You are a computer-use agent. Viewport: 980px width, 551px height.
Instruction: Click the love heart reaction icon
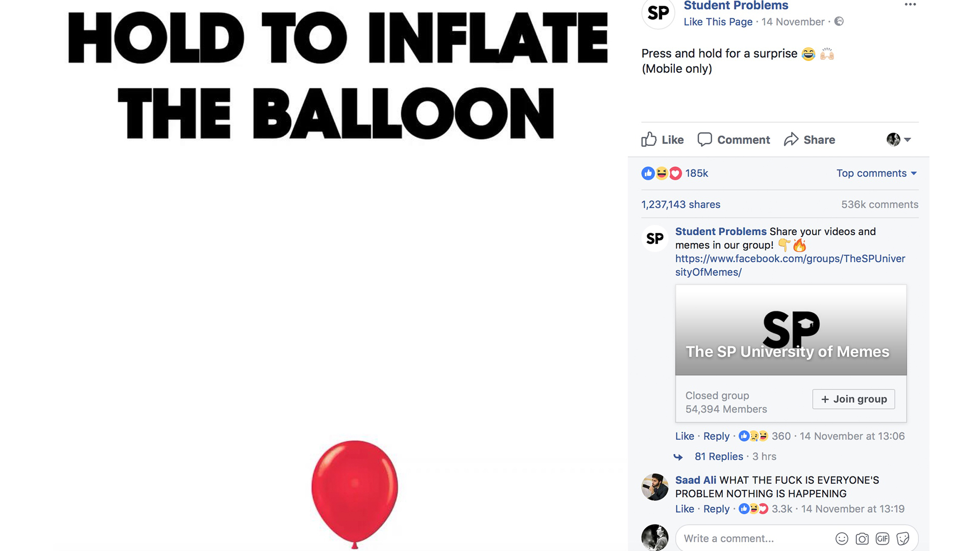675,173
